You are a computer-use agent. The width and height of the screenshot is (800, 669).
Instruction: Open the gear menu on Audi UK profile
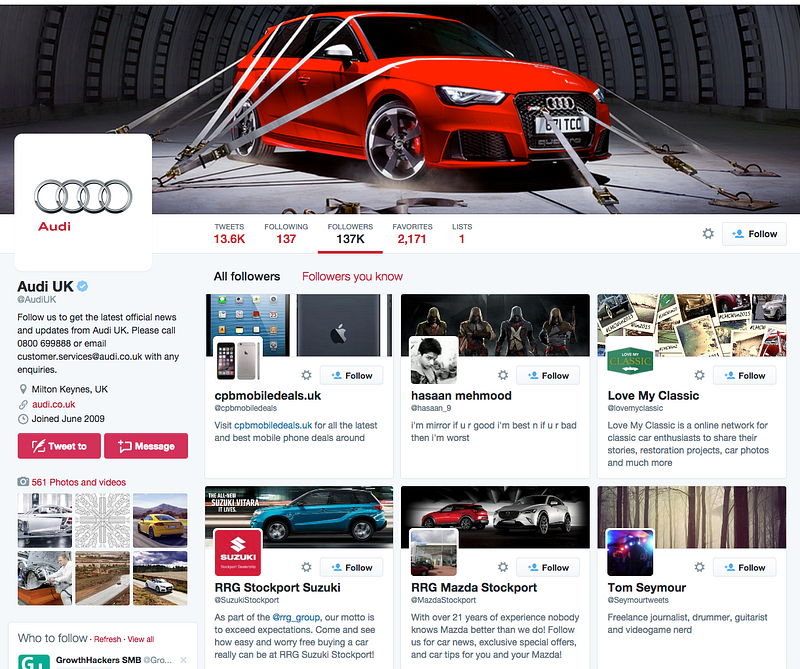(708, 234)
